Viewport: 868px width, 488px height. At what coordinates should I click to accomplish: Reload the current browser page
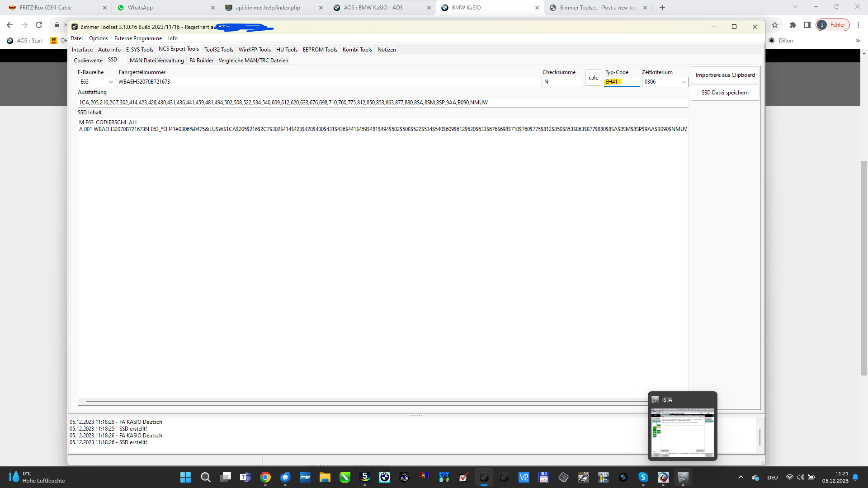click(39, 25)
